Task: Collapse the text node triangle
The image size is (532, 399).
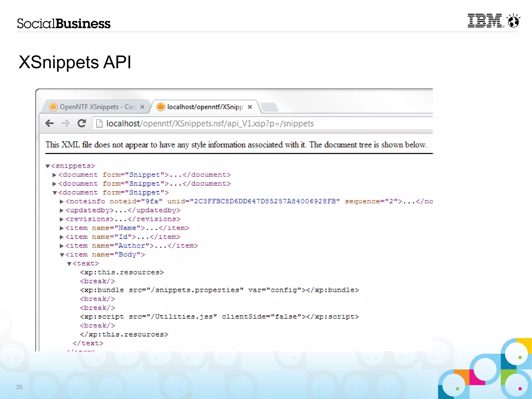Action: tap(69, 264)
